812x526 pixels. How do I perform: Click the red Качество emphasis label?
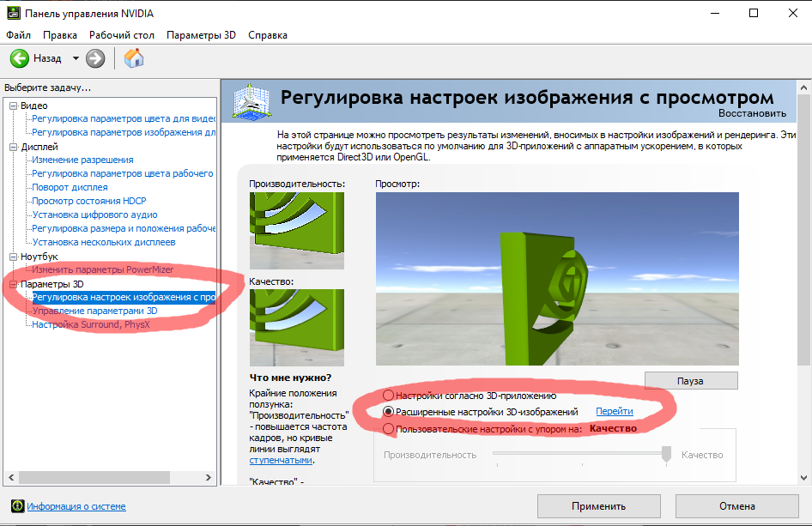613,428
